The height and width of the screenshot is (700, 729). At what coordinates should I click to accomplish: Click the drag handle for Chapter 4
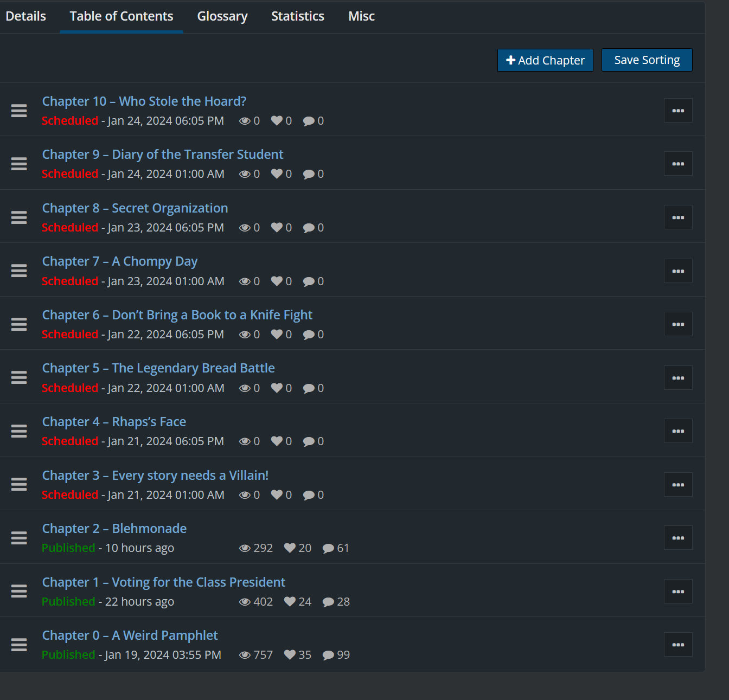pos(19,431)
